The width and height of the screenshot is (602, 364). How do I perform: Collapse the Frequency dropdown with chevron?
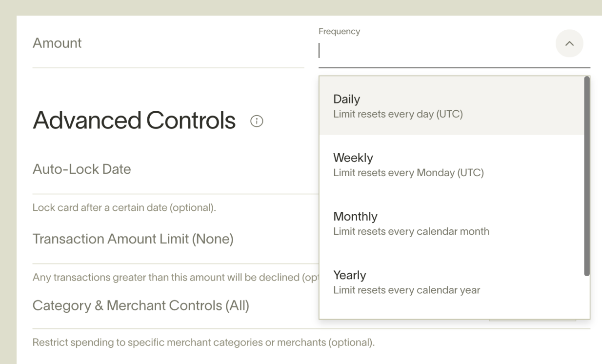coord(569,43)
